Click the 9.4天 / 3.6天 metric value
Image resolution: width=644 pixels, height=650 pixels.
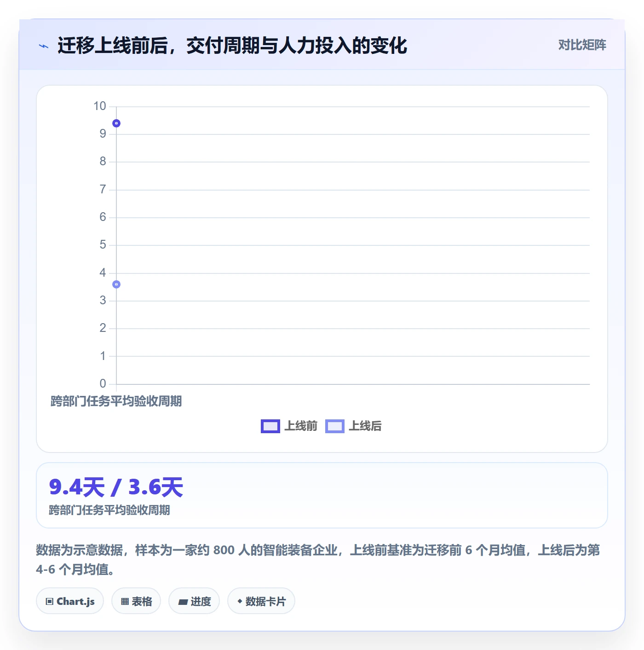tap(116, 487)
